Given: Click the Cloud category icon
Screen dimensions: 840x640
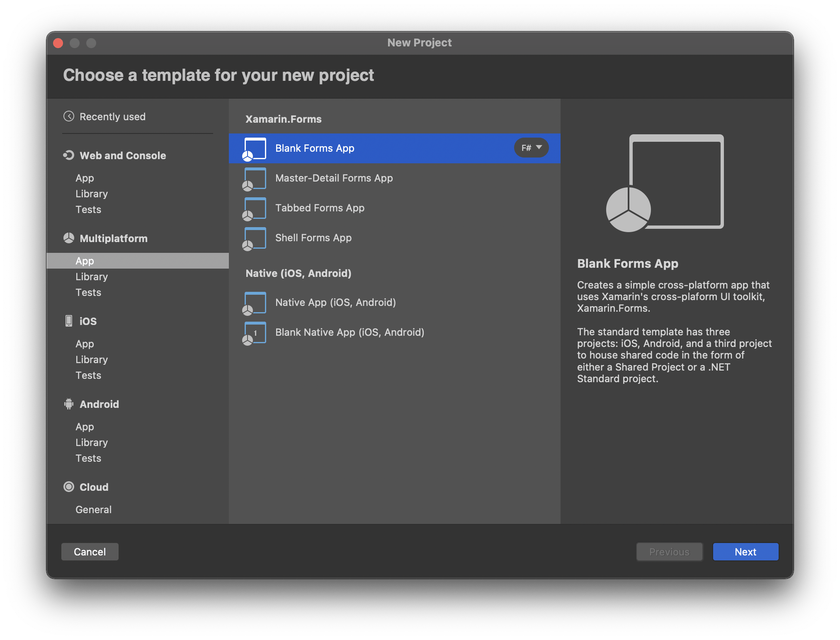Looking at the screenshot, I should 69,487.
